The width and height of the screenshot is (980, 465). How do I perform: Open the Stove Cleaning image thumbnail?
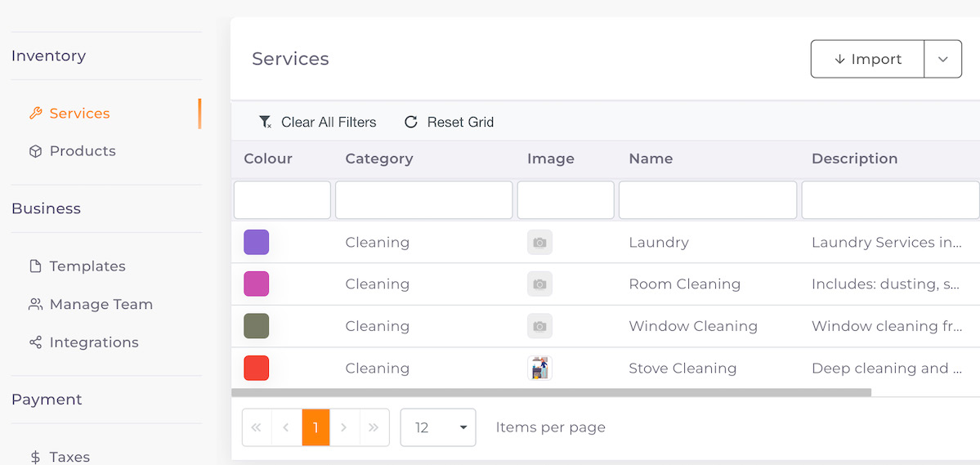(x=540, y=368)
